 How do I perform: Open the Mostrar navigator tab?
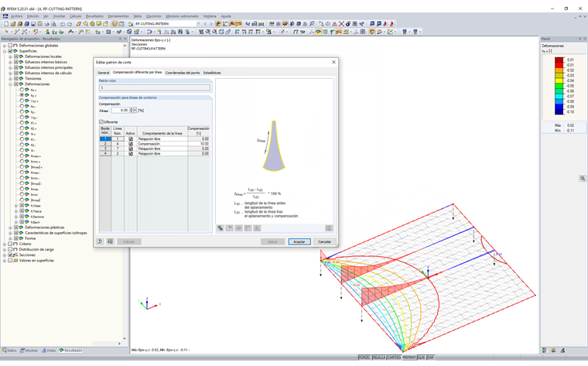[x=29, y=351]
